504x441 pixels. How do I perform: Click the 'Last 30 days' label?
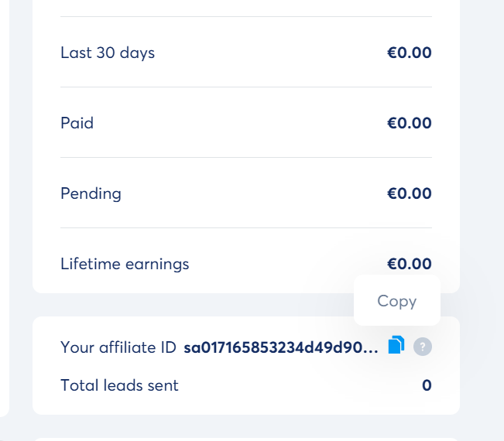(108, 53)
